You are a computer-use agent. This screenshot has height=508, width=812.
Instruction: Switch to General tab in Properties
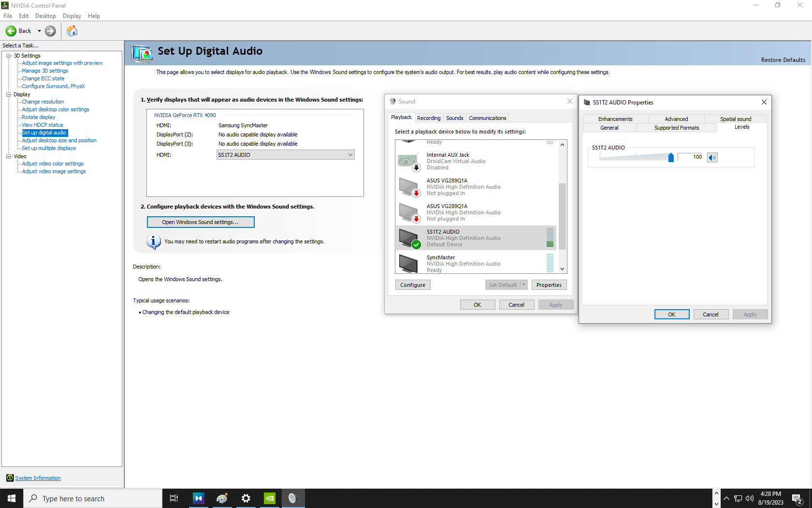(609, 128)
